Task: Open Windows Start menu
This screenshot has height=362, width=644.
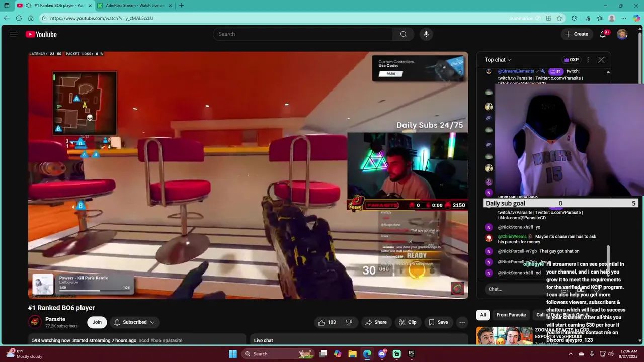Action: pyautogui.click(x=233, y=354)
